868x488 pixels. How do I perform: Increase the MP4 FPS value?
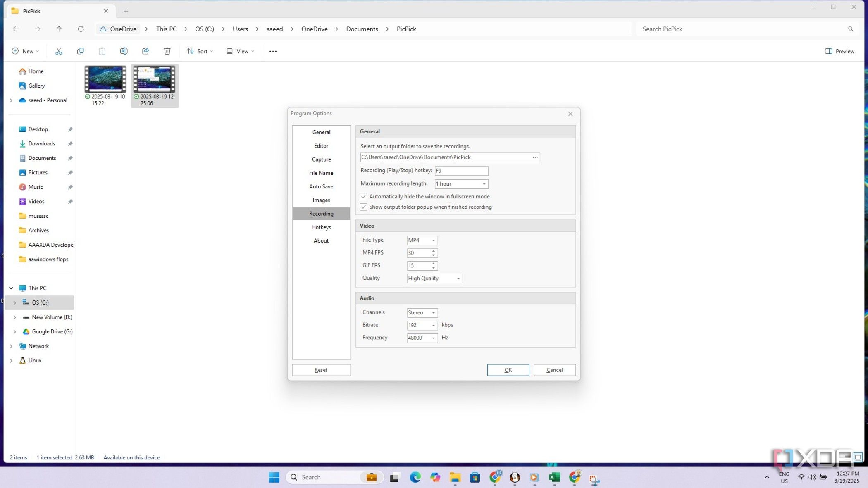[x=434, y=251]
